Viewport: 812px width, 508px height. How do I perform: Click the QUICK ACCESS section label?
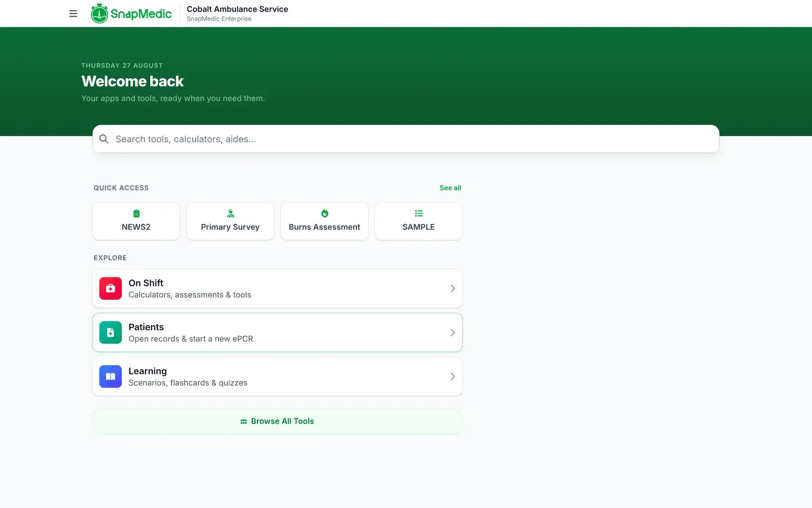point(121,188)
